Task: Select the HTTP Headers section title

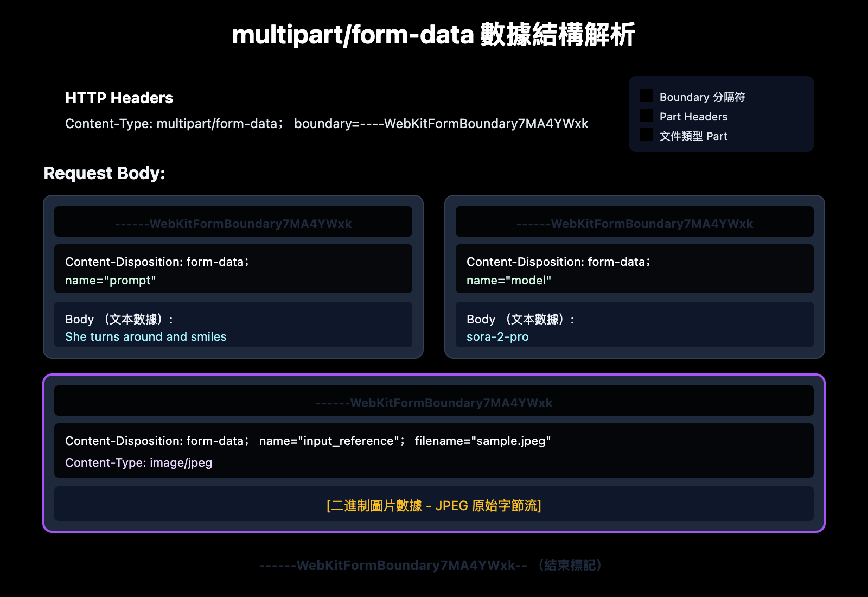Action: pyautogui.click(x=119, y=98)
